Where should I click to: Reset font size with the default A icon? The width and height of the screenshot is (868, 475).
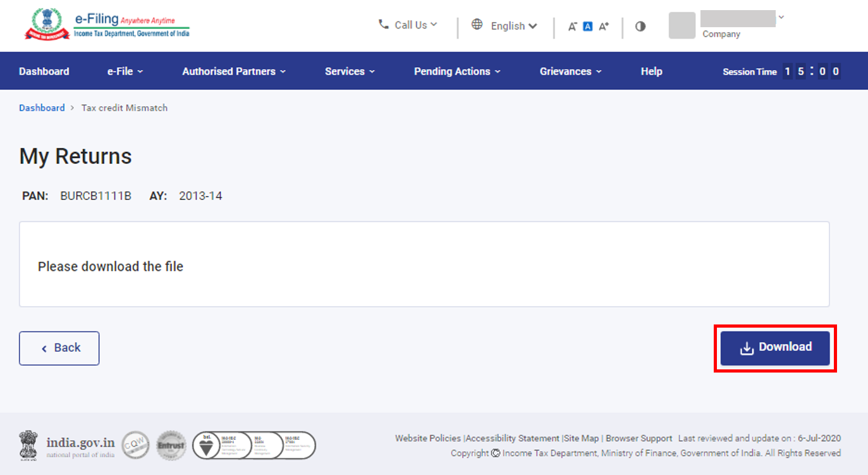coord(587,27)
